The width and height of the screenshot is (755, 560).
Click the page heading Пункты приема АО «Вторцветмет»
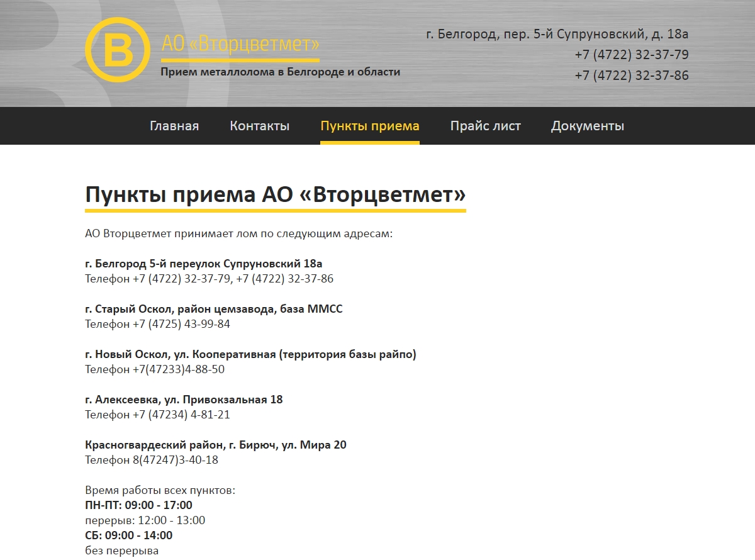point(275,194)
